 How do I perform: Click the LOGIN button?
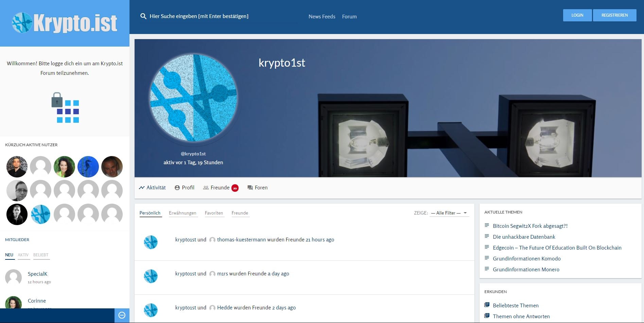click(577, 15)
